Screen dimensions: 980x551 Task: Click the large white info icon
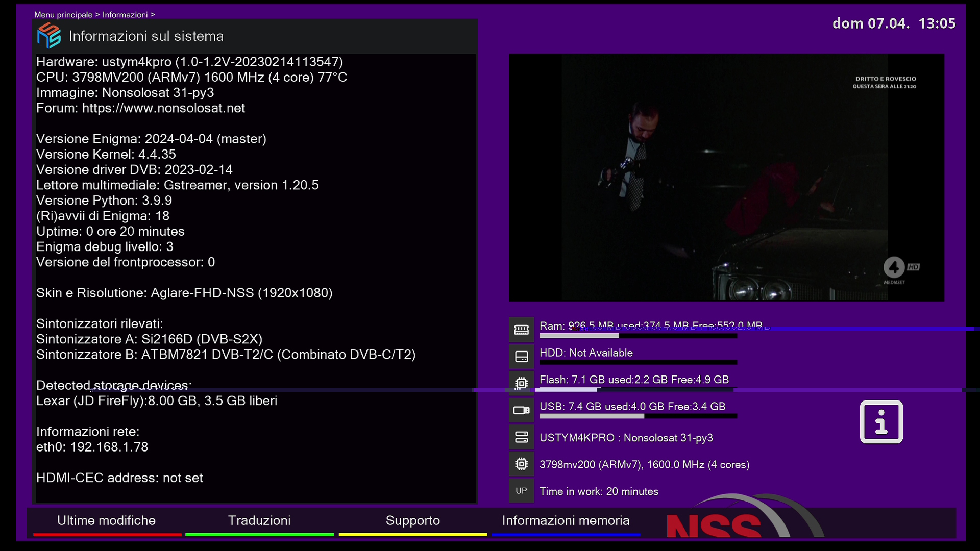click(881, 422)
